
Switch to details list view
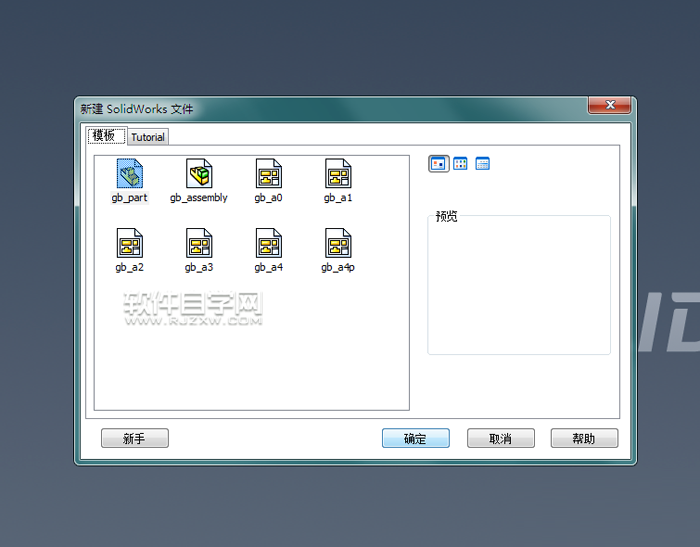click(482, 164)
